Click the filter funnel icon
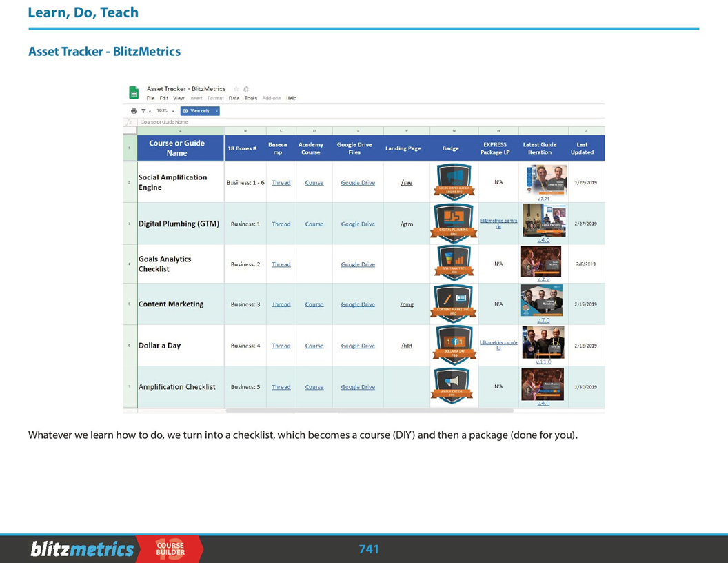Image resolution: width=728 pixels, height=563 pixels. click(x=143, y=111)
